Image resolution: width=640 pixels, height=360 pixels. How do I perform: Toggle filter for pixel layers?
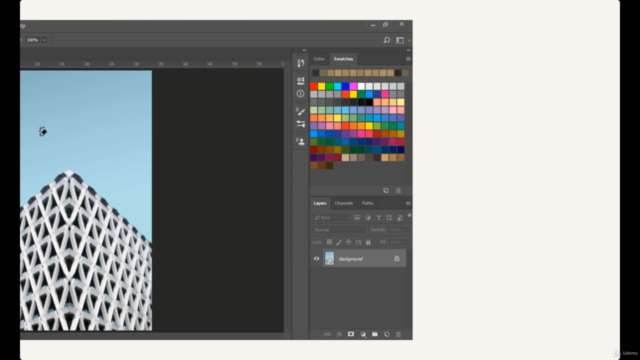[357, 218]
